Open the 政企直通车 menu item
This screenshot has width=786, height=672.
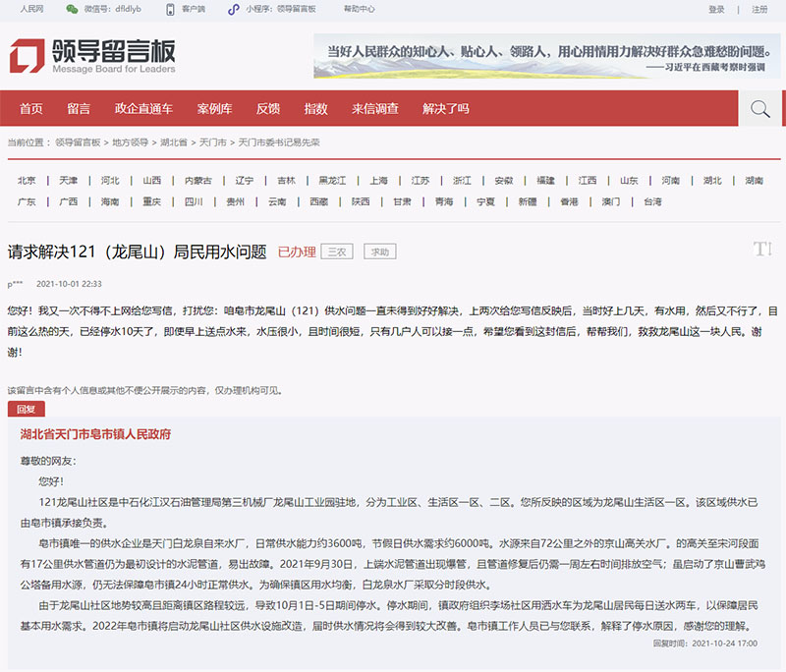click(143, 109)
